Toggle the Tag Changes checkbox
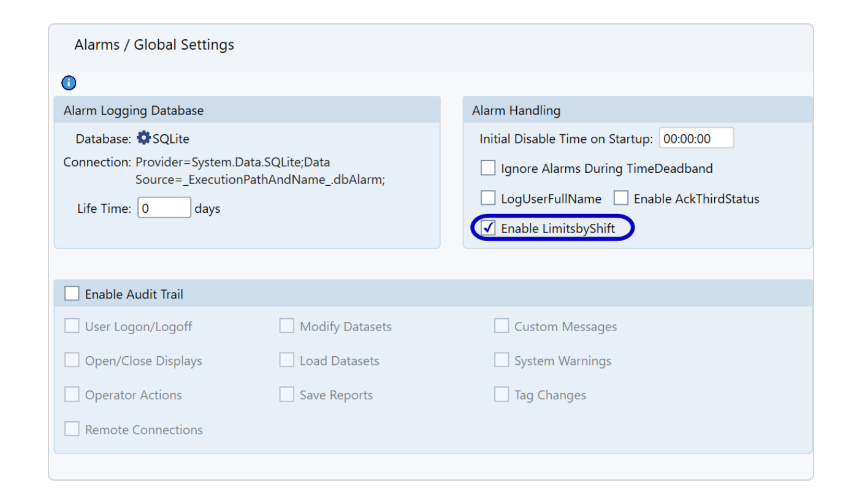This screenshot has width=862, height=504. (x=502, y=395)
